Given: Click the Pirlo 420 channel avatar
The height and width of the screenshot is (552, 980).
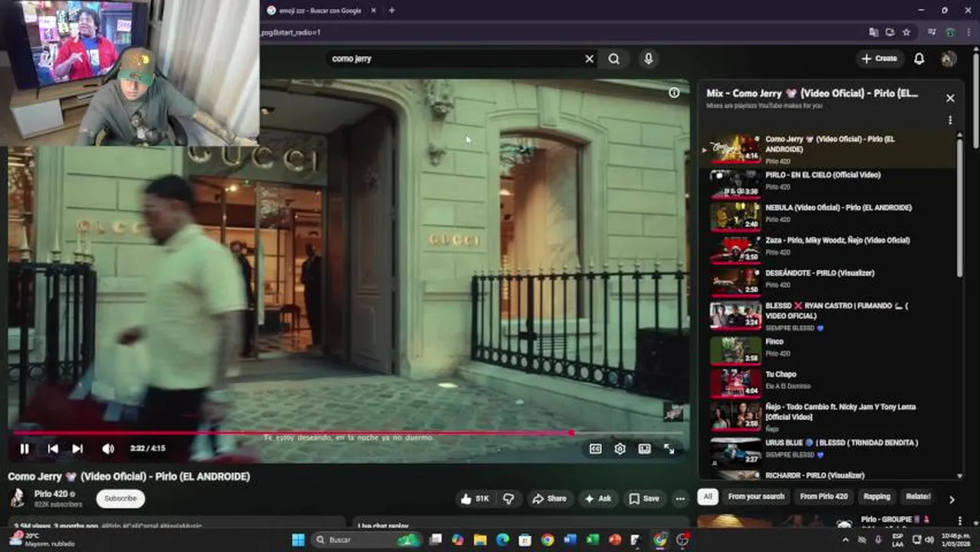Looking at the screenshot, I should tap(17, 498).
